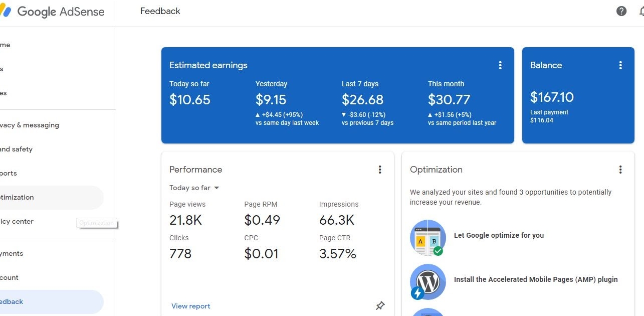Image resolution: width=644 pixels, height=316 pixels.
Task: Open the Performance card three-dot menu
Action: 380,170
